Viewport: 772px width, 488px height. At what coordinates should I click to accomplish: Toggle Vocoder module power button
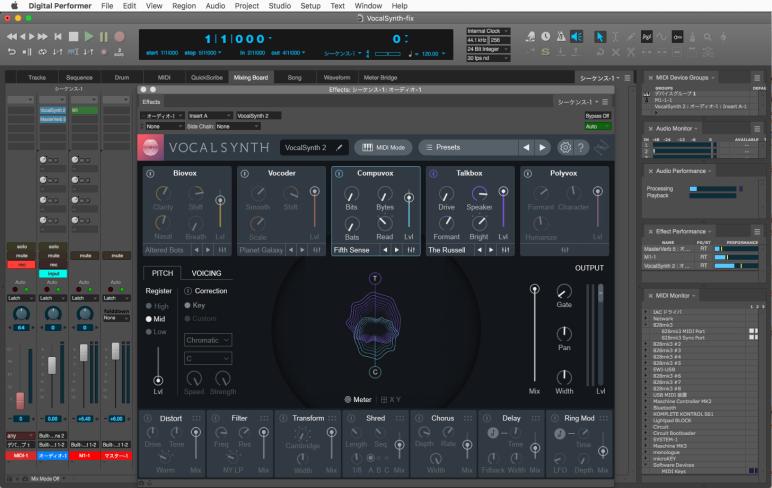click(245, 173)
